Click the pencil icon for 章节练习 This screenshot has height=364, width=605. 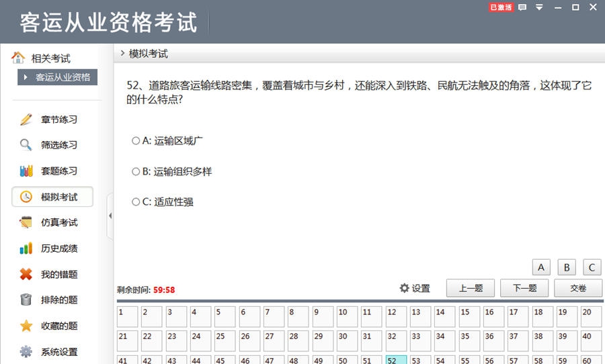26,120
